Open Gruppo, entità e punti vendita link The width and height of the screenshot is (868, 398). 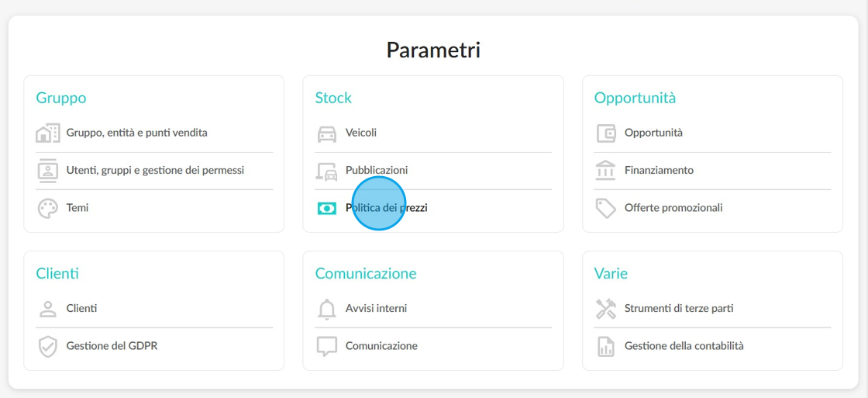(x=136, y=133)
